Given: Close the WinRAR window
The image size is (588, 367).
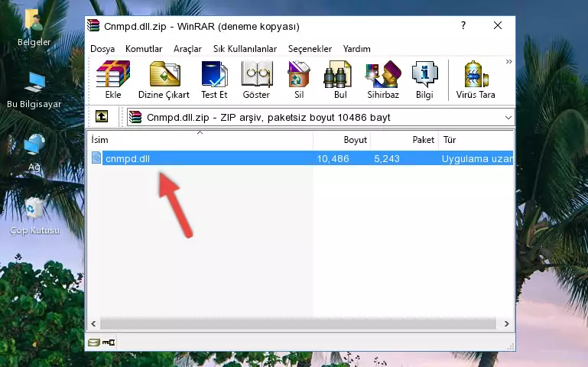Looking at the screenshot, I should (x=498, y=25).
